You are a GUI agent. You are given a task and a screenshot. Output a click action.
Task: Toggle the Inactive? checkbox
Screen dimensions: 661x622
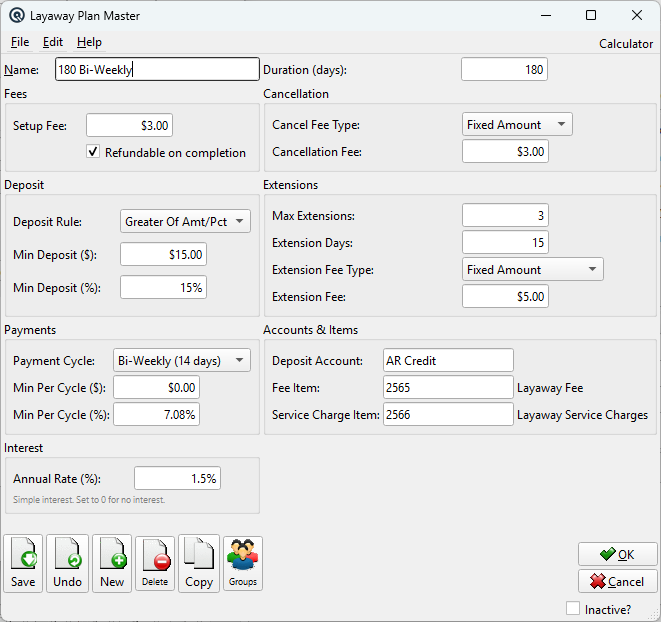pos(573,608)
